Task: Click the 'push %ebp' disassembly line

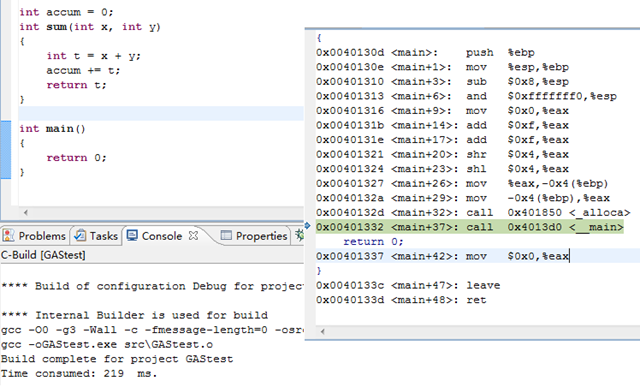Action: tap(425, 53)
